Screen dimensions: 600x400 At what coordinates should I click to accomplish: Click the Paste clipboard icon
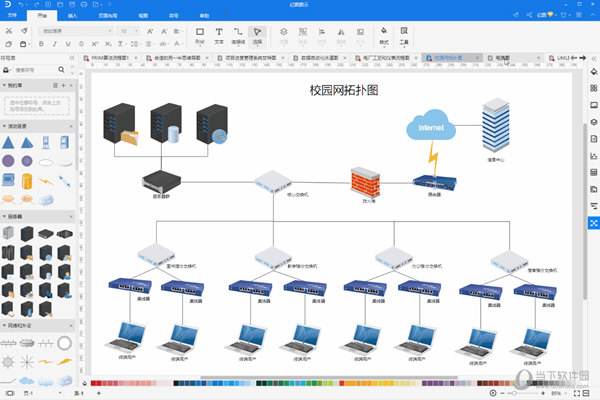pyautogui.click(x=23, y=44)
